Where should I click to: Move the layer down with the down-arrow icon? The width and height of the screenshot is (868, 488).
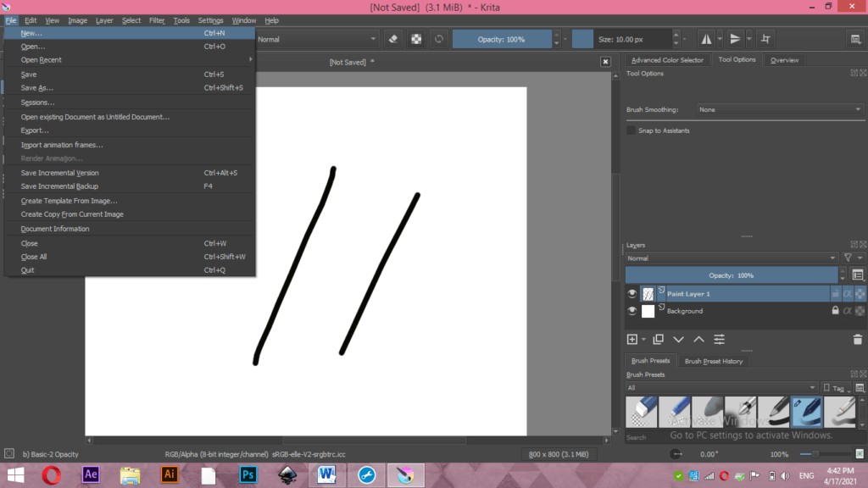[678, 339]
